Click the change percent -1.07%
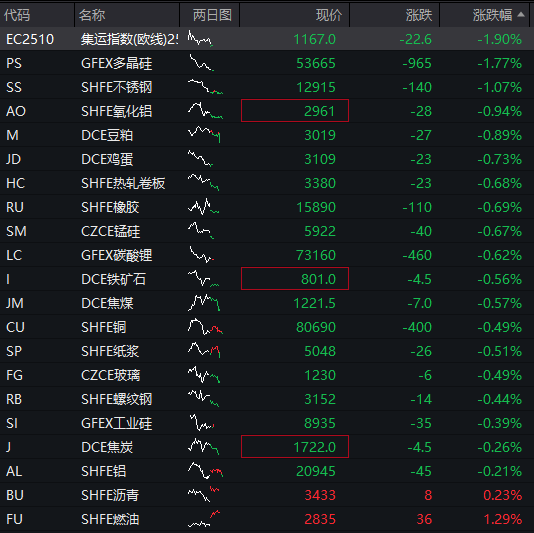Image resolution: width=534 pixels, height=533 pixels. 499,87
